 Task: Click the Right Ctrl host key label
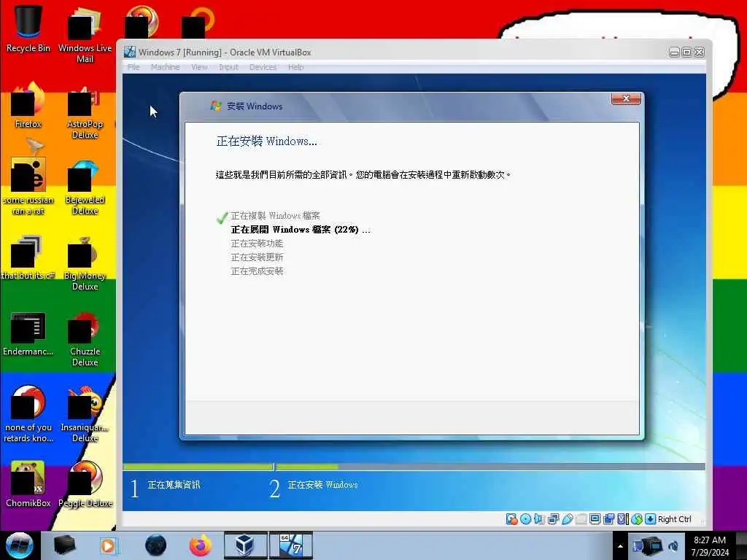674,519
